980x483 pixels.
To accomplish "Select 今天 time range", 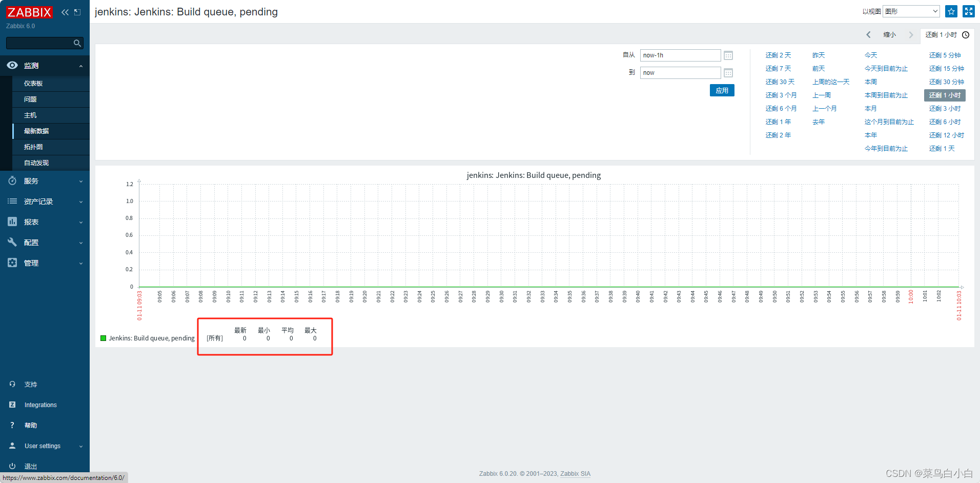I will [871, 55].
